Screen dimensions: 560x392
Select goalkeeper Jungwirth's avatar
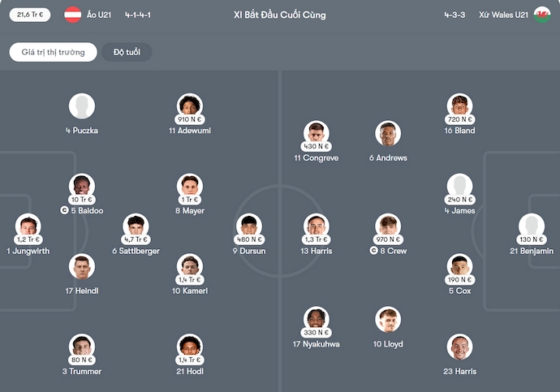click(28, 226)
